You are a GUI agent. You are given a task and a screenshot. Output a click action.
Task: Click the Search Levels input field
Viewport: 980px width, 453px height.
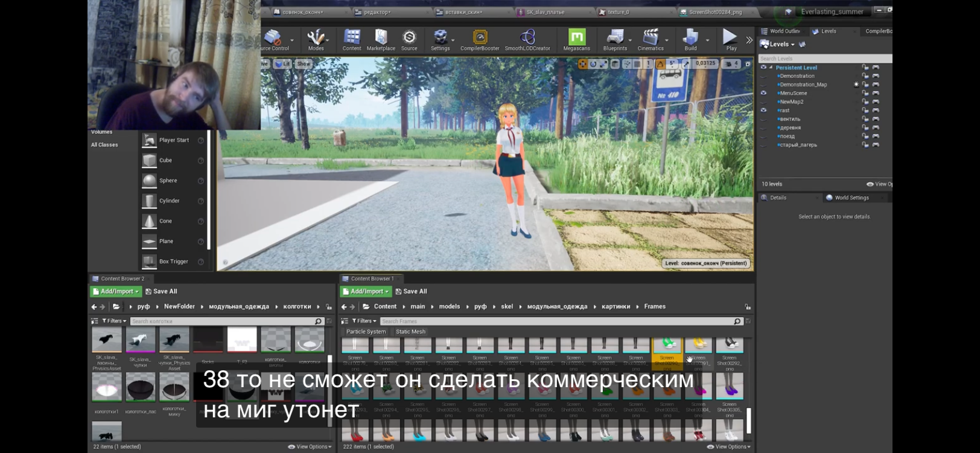point(825,59)
